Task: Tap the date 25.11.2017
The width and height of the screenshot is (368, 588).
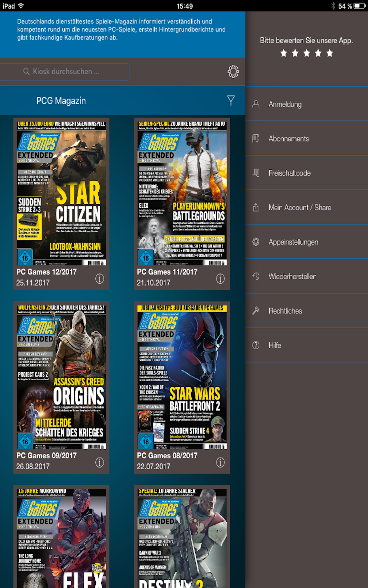Action: point(33,283)
